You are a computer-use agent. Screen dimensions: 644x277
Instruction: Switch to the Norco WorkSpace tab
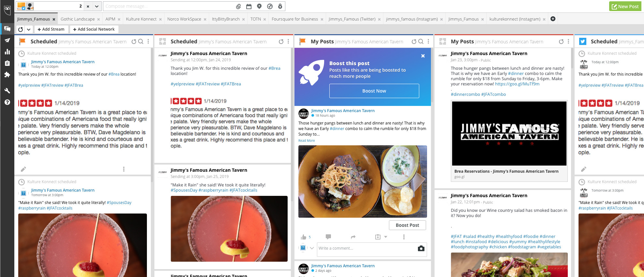184,19
